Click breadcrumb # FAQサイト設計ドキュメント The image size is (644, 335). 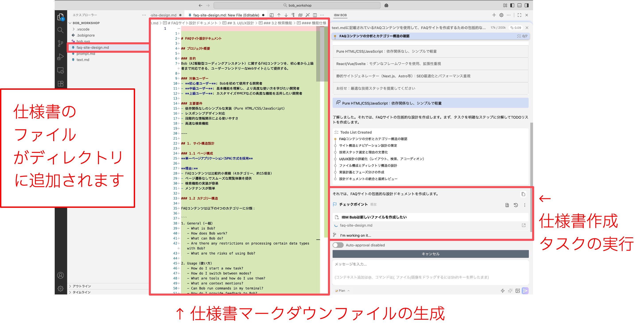tap(192, 23)
